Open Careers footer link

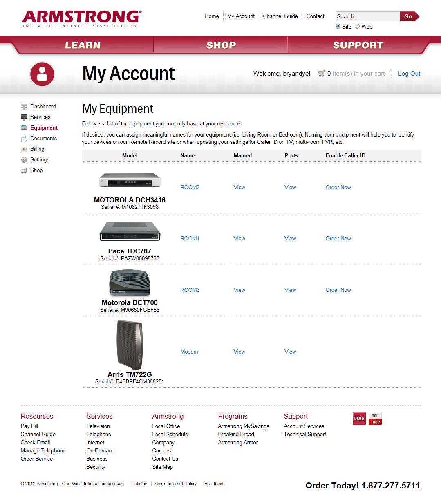click(x=161, y=451)
